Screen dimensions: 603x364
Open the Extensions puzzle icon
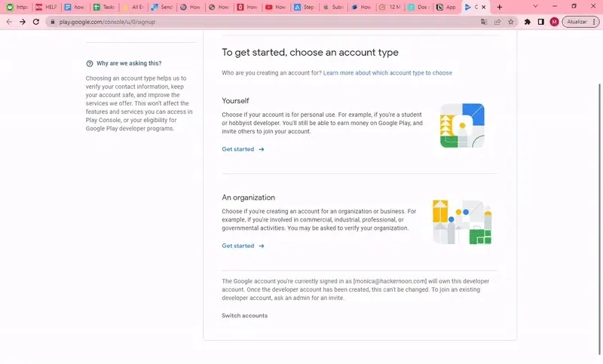[528, 22]
